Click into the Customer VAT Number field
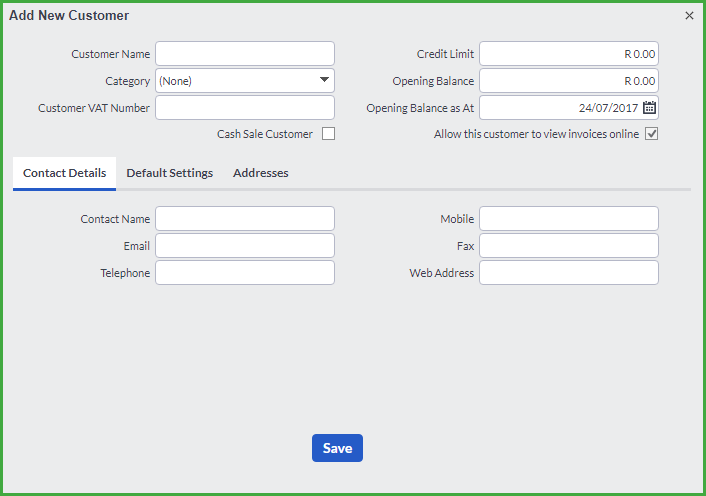Viewport: 706px width, 496px height. click(245, 108)
